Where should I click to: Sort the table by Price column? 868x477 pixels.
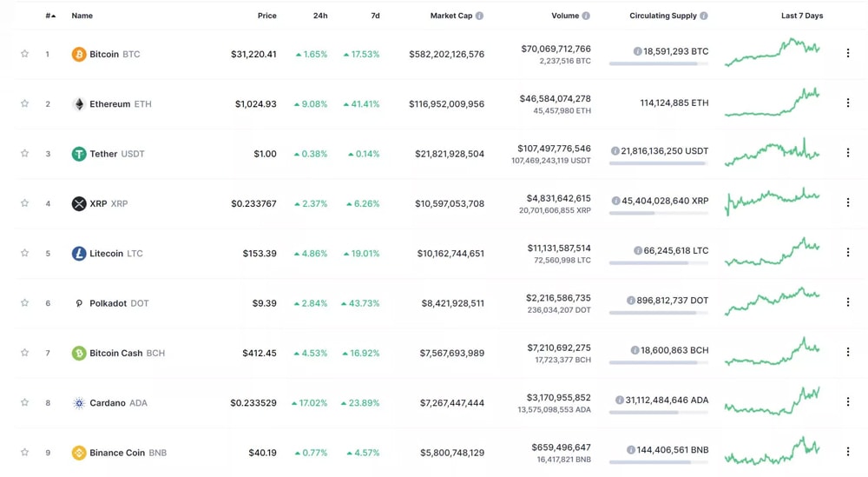click(x=266, y=16)
